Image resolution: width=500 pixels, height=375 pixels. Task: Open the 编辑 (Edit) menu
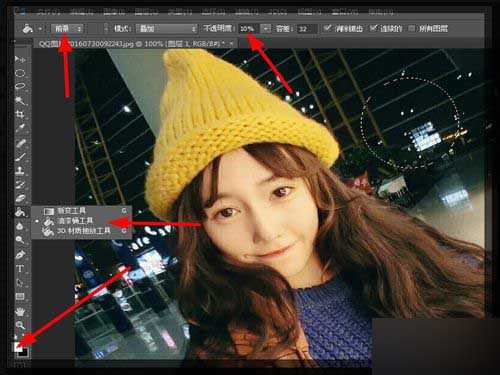click(82, 12)
